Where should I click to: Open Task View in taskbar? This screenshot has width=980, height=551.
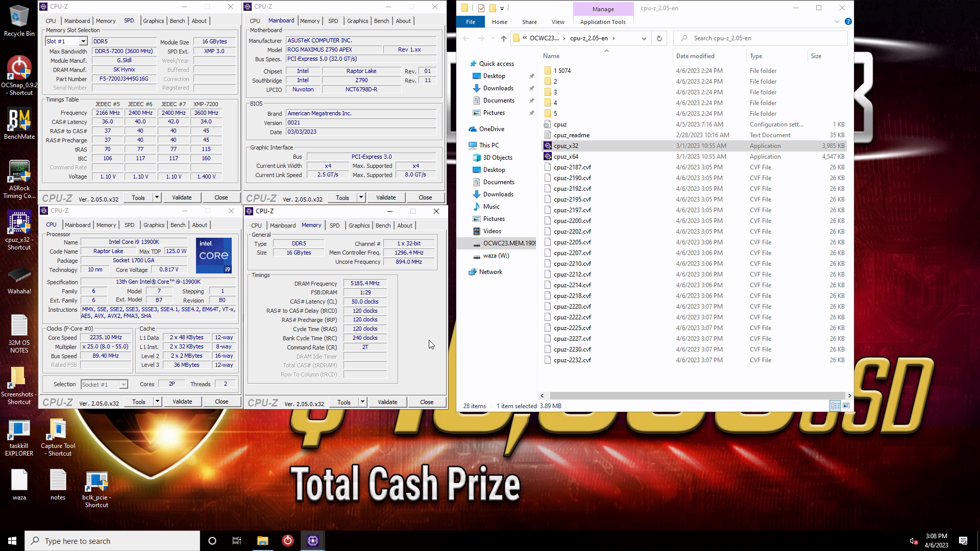coord(237,541)
